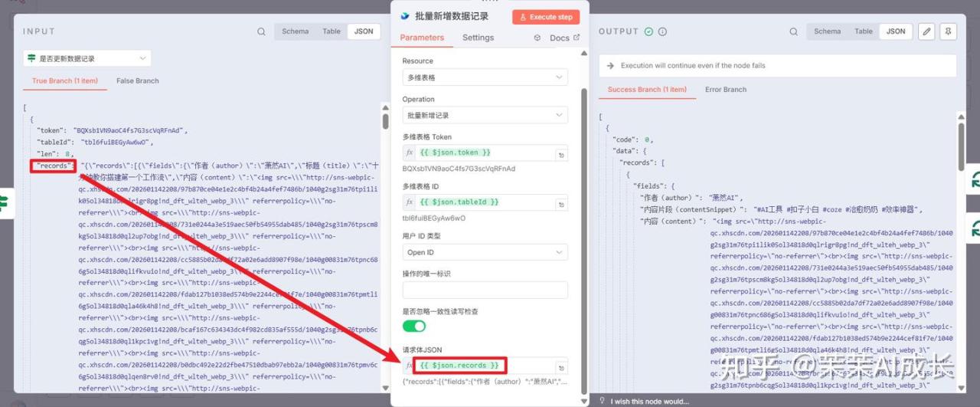Click the pencil edit output icon
The image size is (980, 407).
(926, 31)
